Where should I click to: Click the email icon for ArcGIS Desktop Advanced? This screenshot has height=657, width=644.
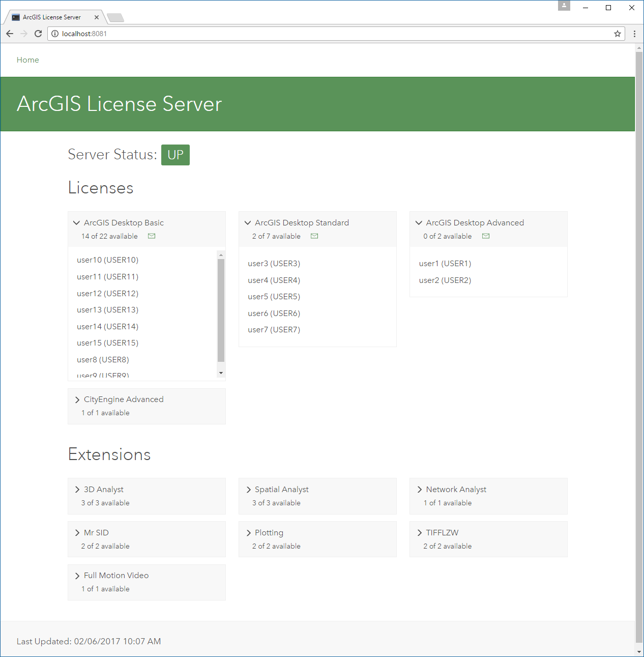(486, 236)
